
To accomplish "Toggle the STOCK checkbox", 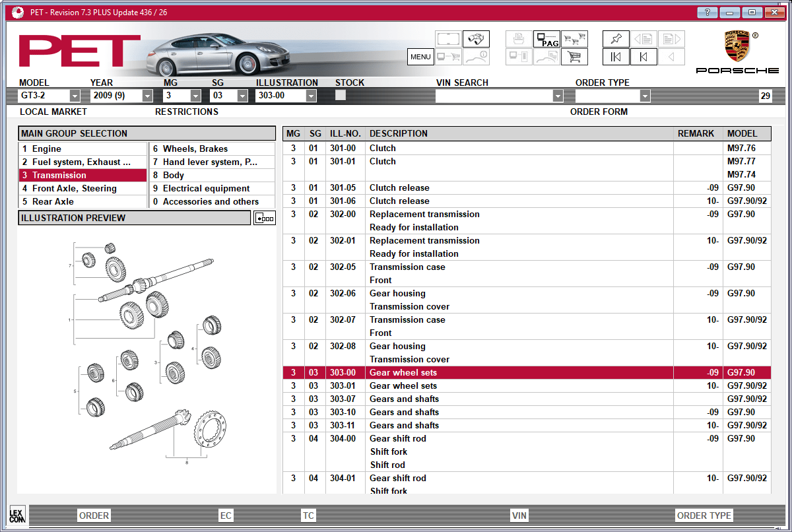I will (x=341, y=95).
